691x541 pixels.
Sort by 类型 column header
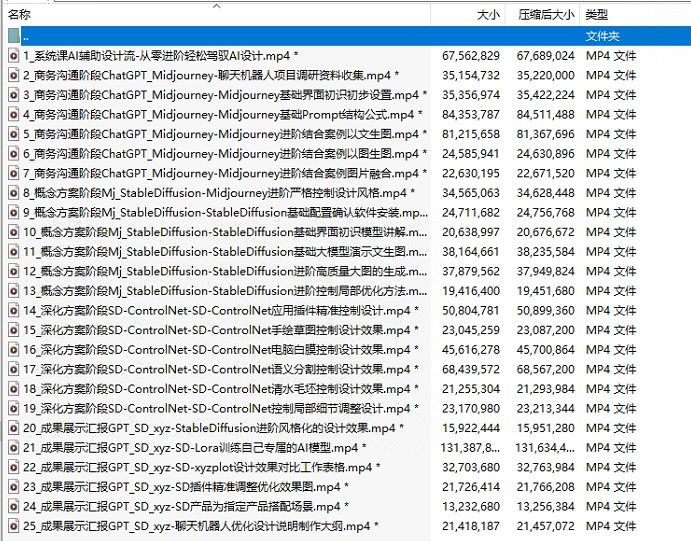596,15
